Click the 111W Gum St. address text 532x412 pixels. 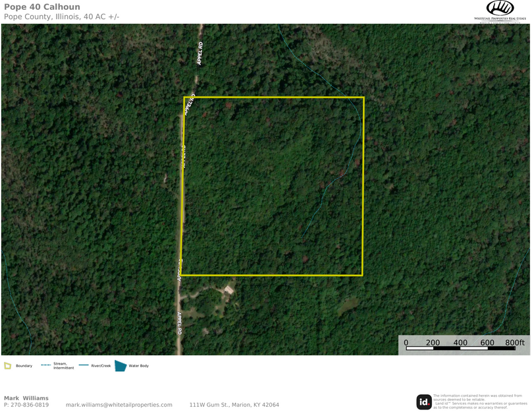coord(234,405)
